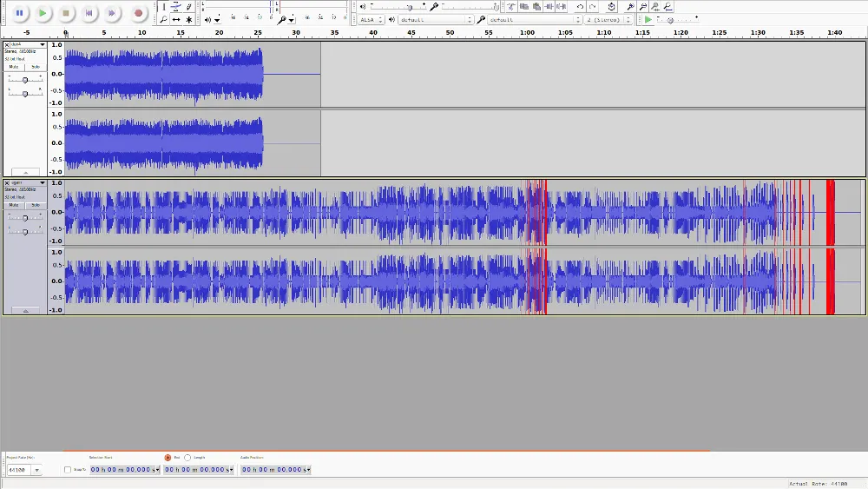Click the Copy edit icon

[523, 7]
